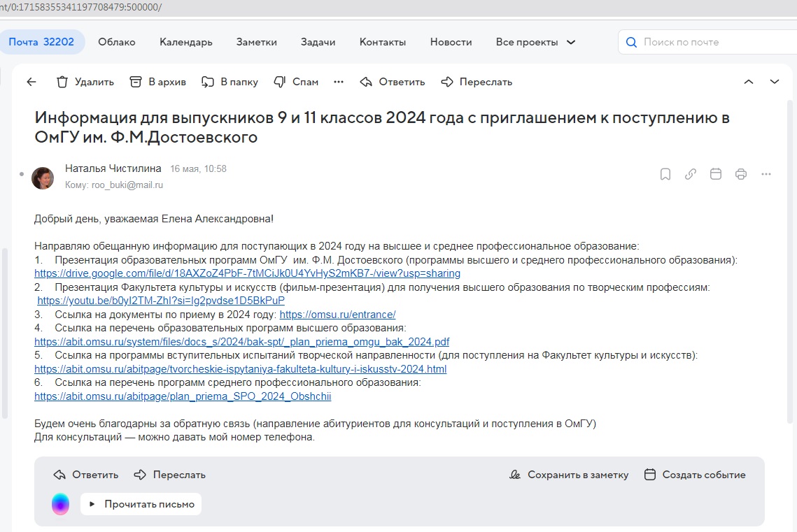The image size is (797, 532).
Task: Click the back arrow to return to inbox
Action: (x=31, y=82)
